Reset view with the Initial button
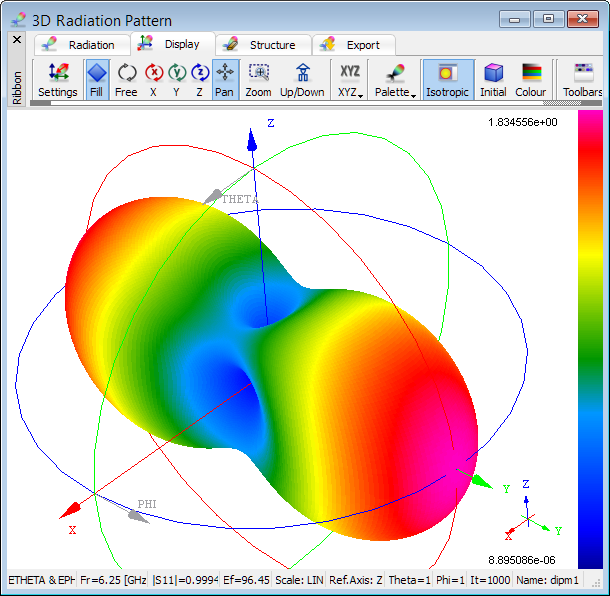Viewport: 610px width, 596px height. pos(493,79)
